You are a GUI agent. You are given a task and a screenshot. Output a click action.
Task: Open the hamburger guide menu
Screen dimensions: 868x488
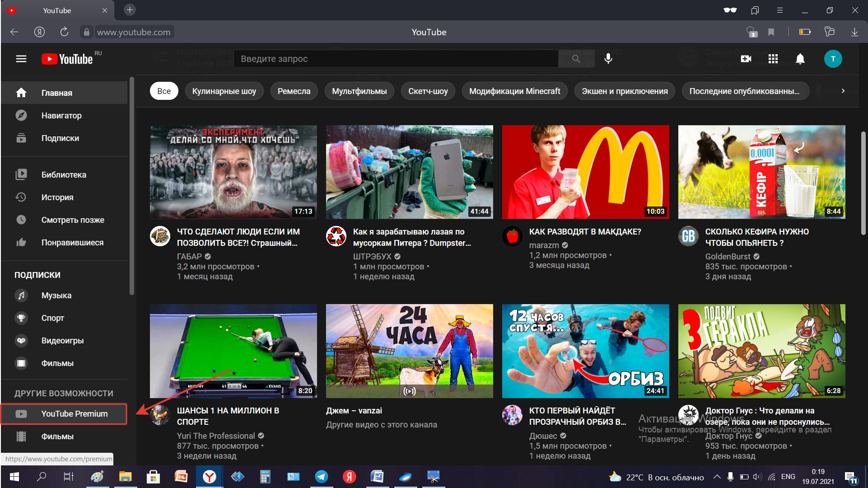coord(21,59)
